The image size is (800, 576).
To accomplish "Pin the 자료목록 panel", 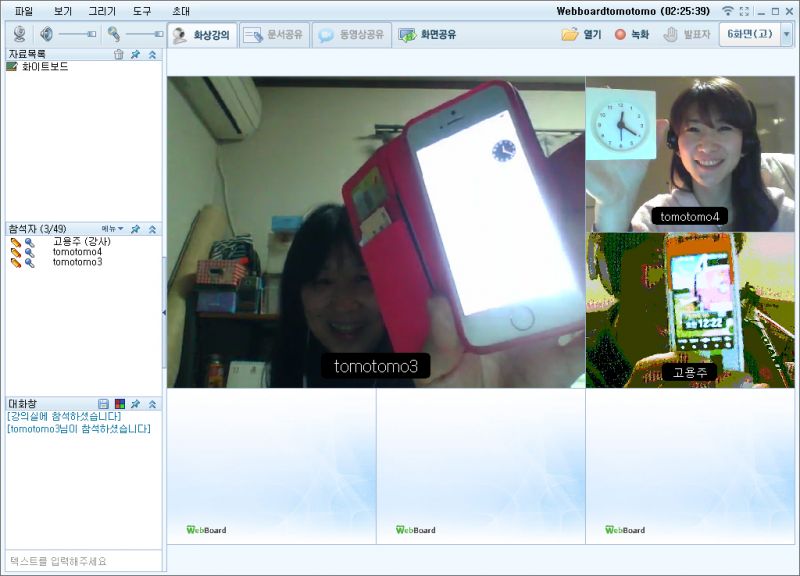I will coord(135,54).
